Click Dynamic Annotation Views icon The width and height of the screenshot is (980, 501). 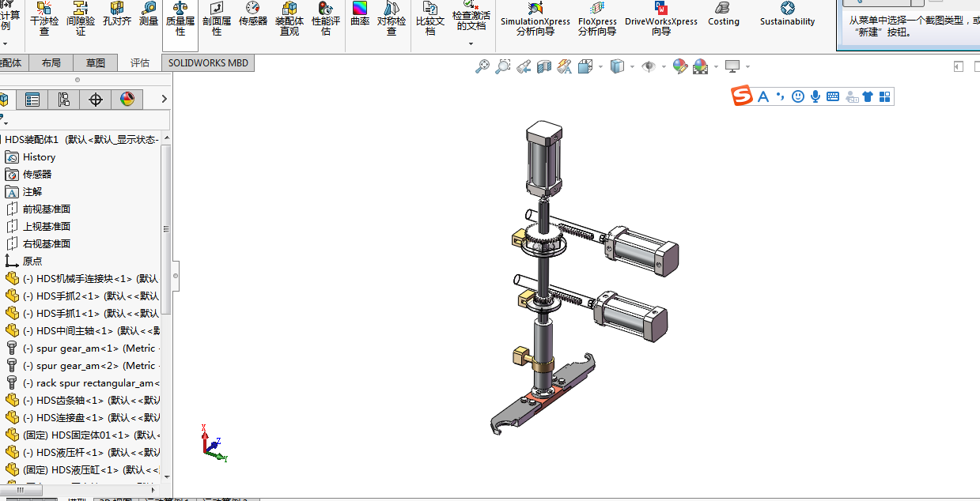(x=564, y=67)
